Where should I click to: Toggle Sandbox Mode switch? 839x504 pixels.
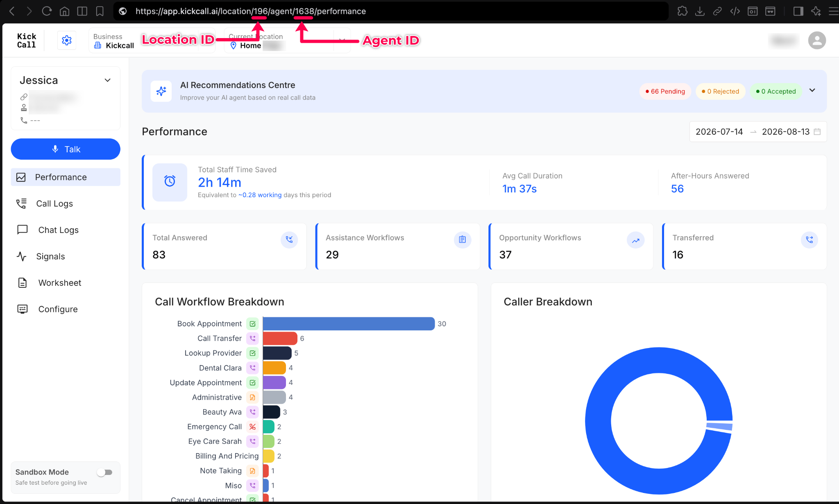click(x=105, y=472)
